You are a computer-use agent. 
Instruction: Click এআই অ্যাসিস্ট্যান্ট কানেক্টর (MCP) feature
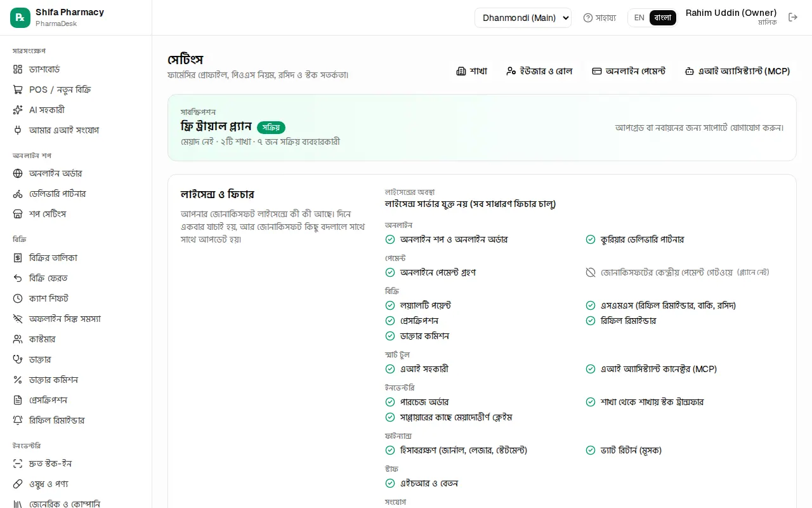point(651,369)
